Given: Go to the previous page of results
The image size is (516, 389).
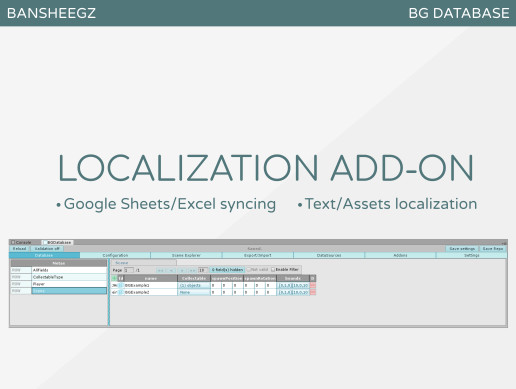Looking at the screenshot, I should [171, 270].
